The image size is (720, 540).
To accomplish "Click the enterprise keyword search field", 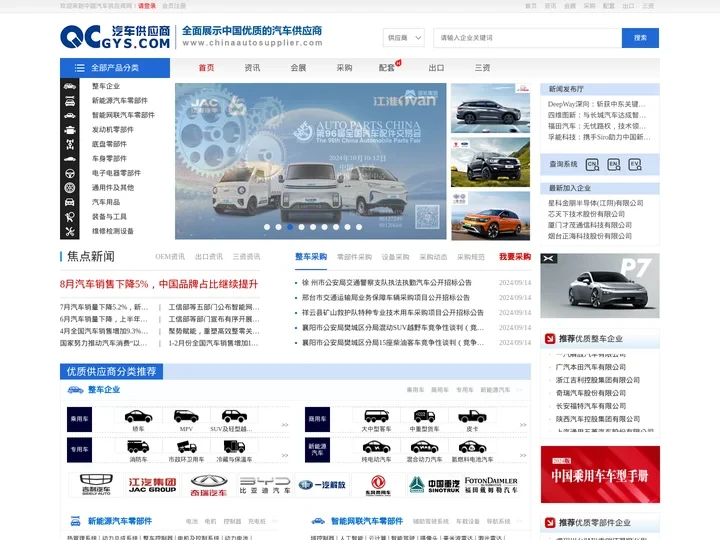I will (x=528, y=38).
